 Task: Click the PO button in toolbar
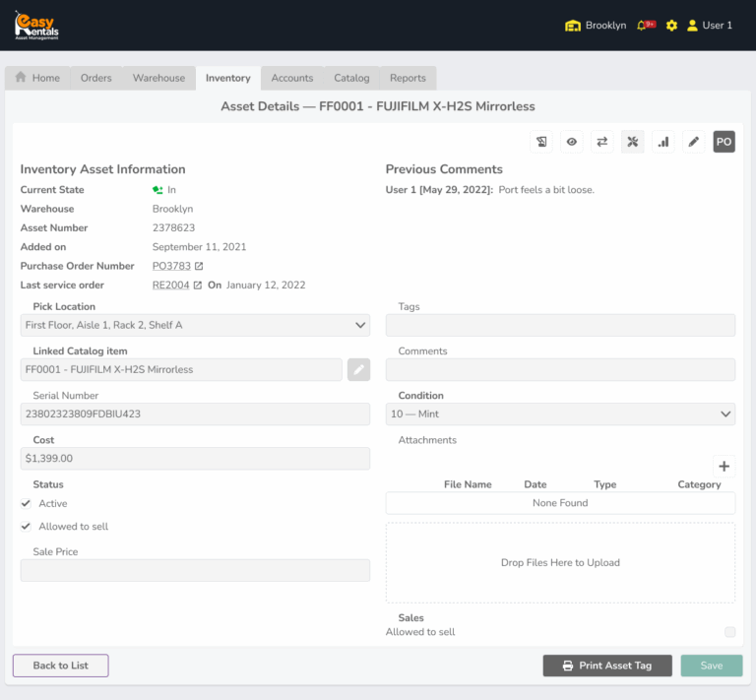724,142
